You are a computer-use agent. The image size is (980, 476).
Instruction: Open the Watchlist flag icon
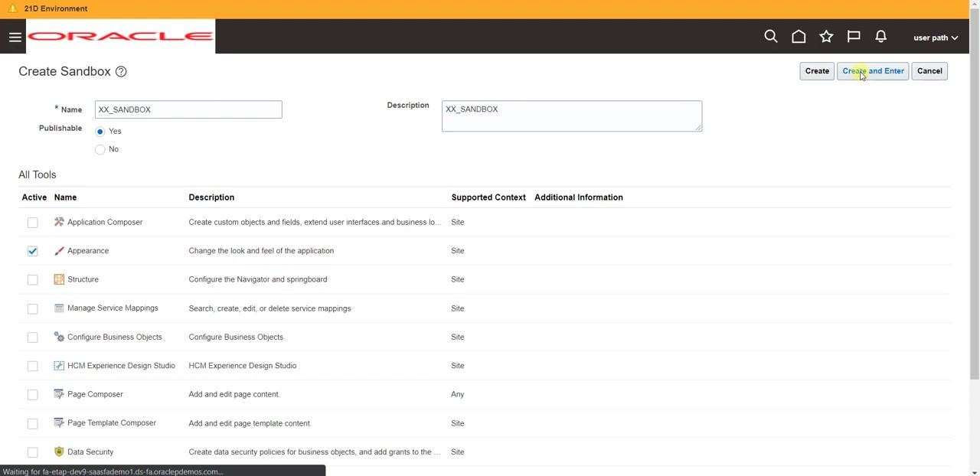(854, 37)
